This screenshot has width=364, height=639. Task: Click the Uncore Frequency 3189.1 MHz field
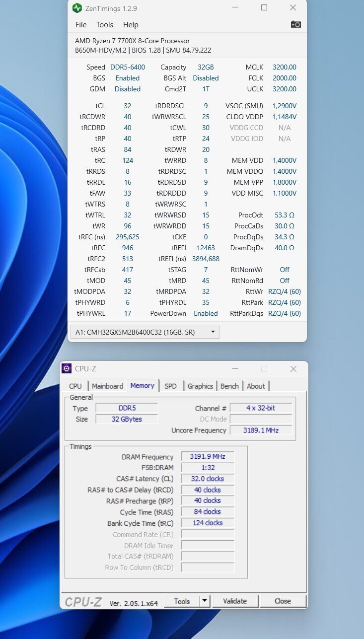[261, 430]
